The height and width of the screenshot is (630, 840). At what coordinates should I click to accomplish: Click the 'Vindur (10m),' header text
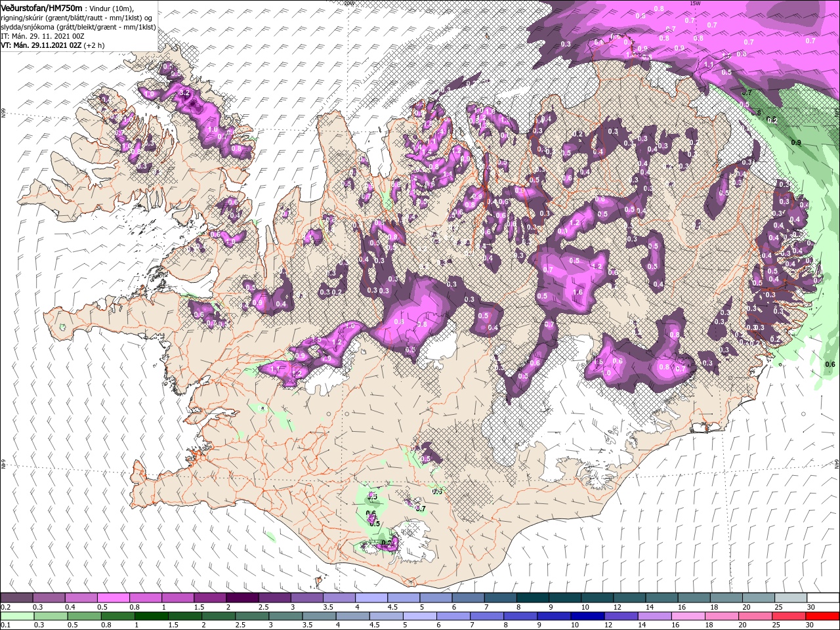click(x=110, y=8)
